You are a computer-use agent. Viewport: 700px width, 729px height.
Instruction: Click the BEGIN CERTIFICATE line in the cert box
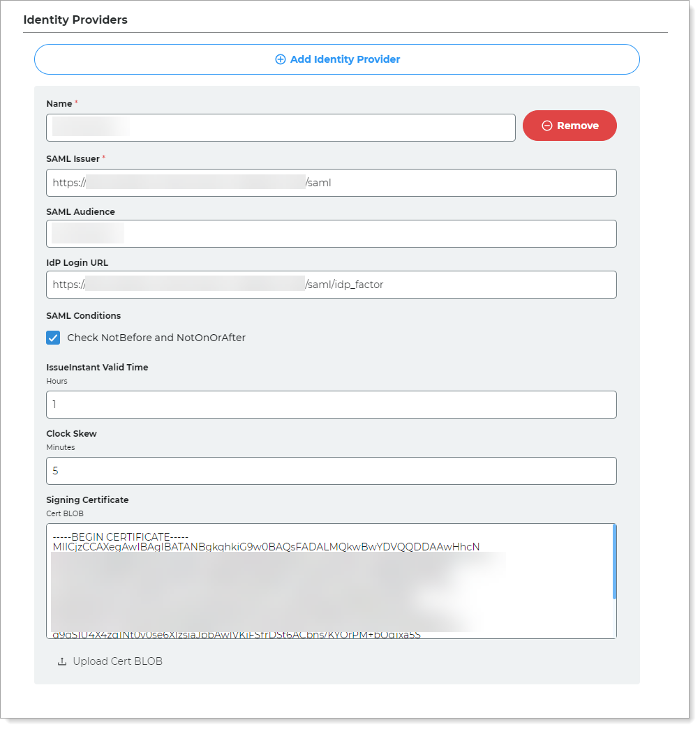click(x=121, y=536)
